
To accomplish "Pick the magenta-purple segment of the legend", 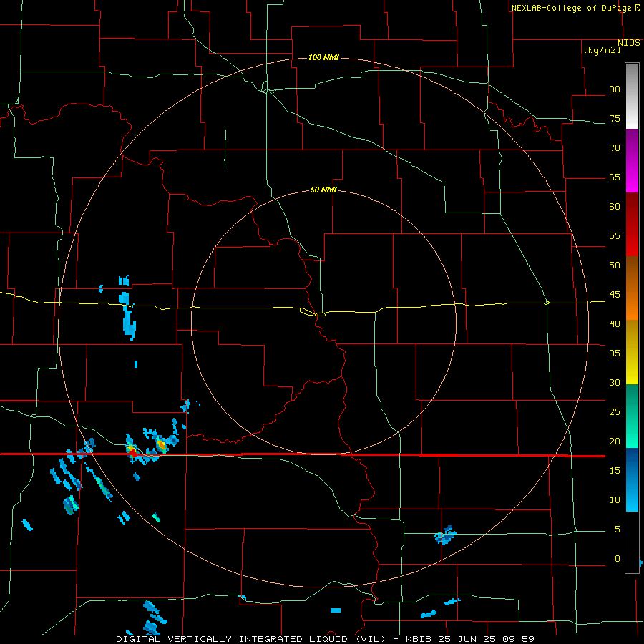I will (632, 160).
